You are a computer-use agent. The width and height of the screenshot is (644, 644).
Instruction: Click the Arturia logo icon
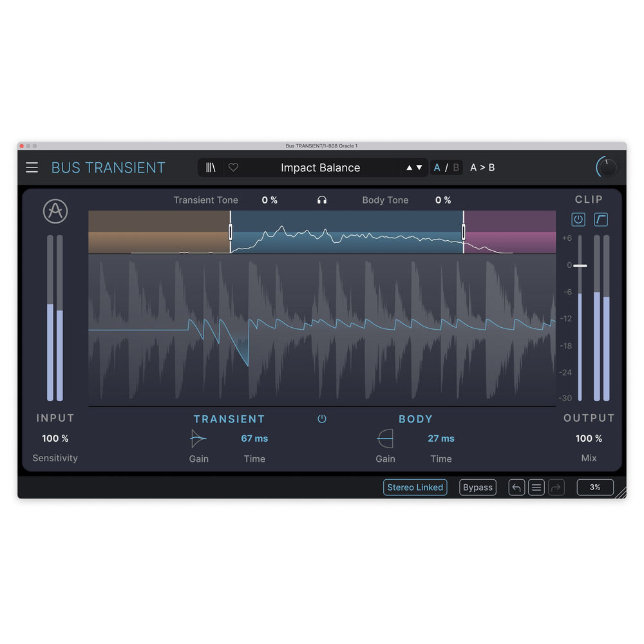pos(55,211)
